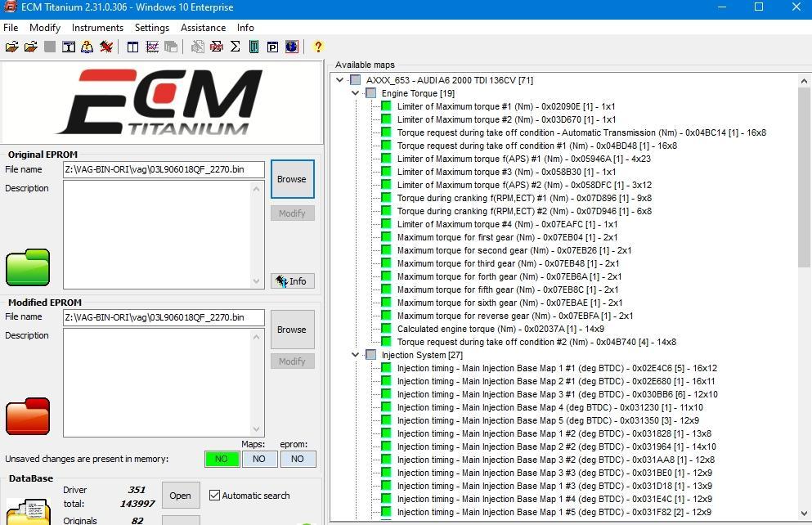Click green icon of Calculated engine torque map
The image size is (812, 525).
[x=386, y=328]
